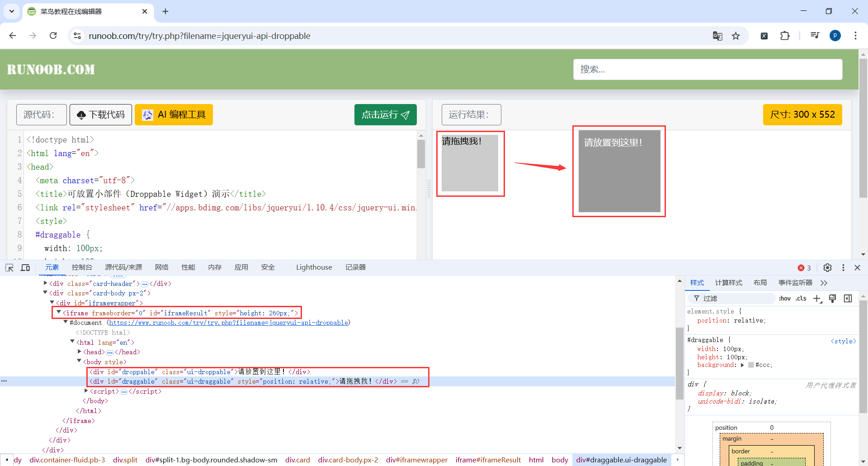Viewport: 868px width, 466px height.
Task: Open the #ccc background color swatch
Action: [751, 365]
